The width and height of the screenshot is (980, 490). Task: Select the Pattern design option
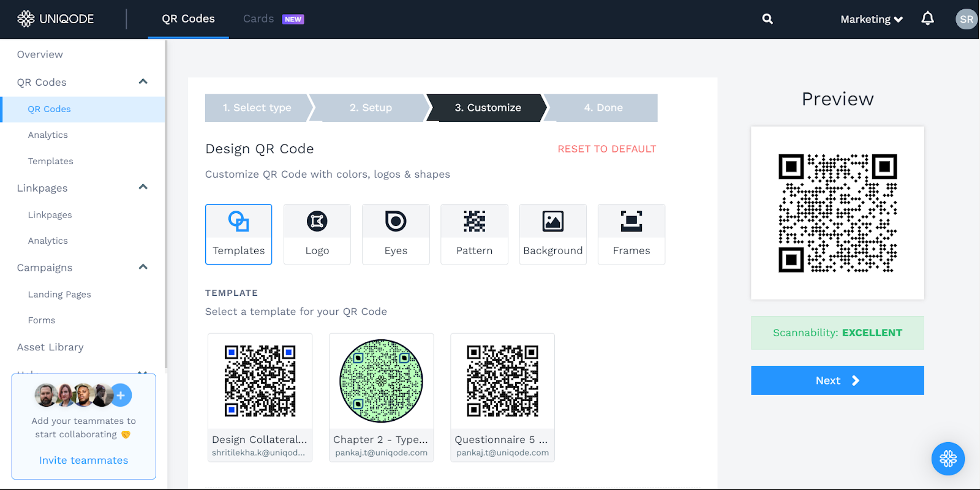coord(474,234)
